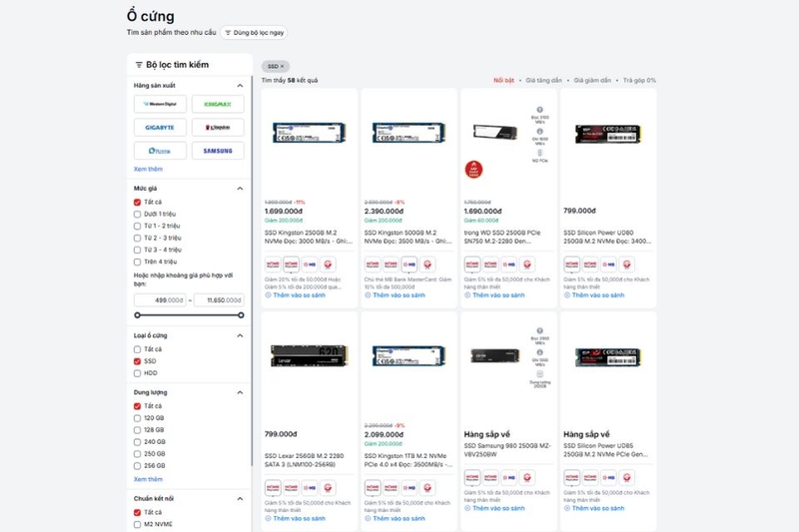Click 'Dùng bộ lọc ngay' filter button
Screen dimensions: 799x532
click(254, 33)
